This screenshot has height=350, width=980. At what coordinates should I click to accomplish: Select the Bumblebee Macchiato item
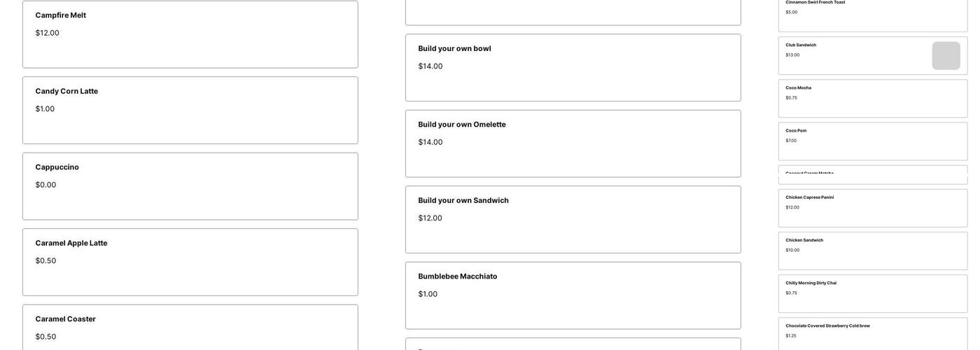pos(573,295)
